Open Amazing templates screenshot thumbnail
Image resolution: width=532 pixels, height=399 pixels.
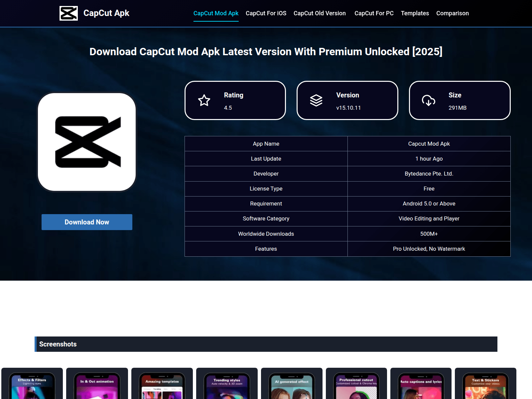click(x=162, y=383)
